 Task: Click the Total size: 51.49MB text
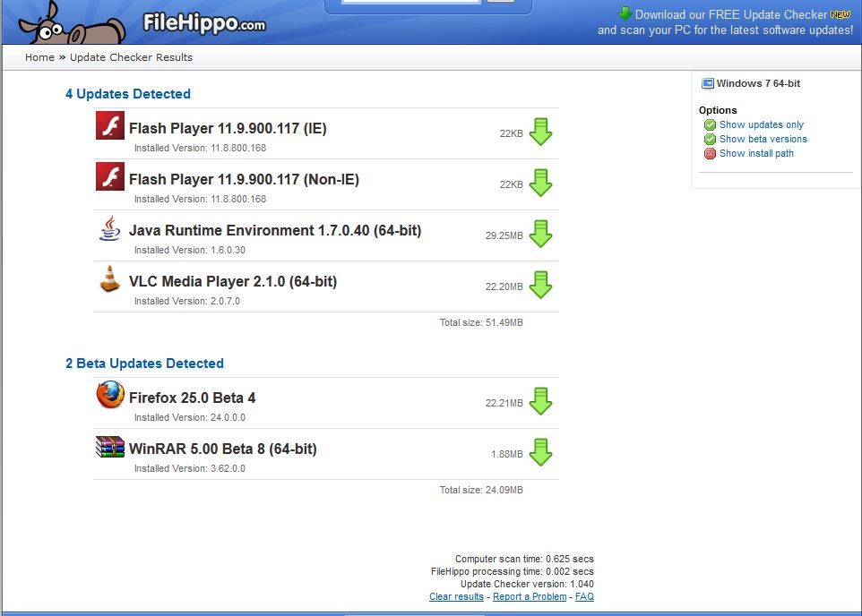click(x=481, y=322)
